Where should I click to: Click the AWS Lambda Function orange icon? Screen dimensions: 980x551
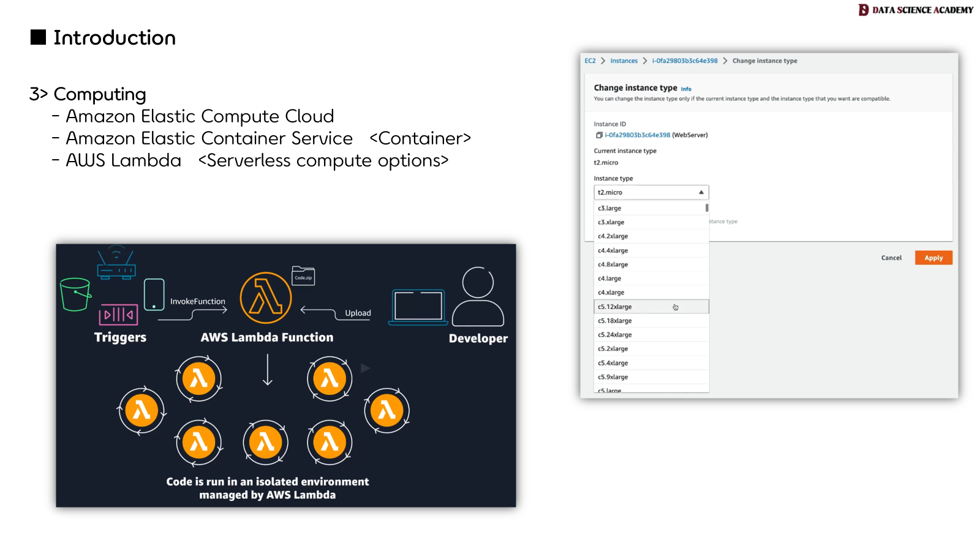[266, 298]
